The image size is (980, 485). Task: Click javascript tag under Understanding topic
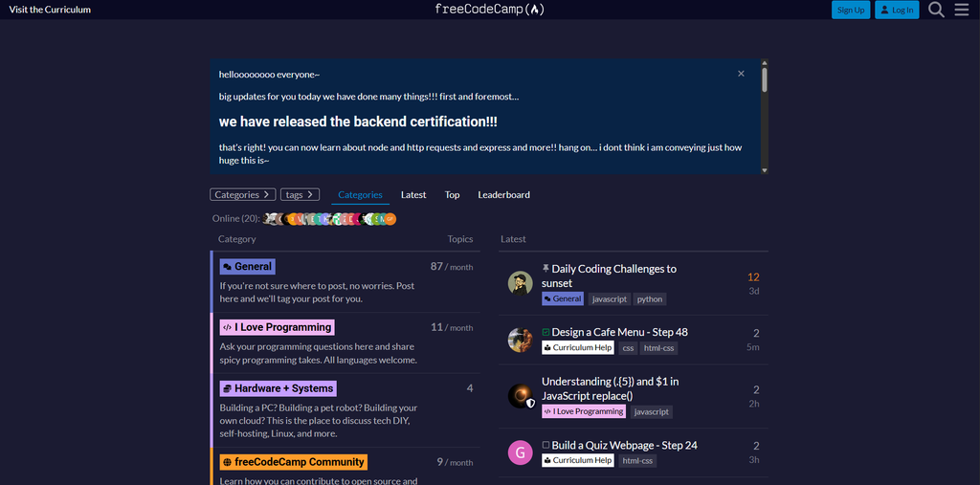(x=651, y=411)
